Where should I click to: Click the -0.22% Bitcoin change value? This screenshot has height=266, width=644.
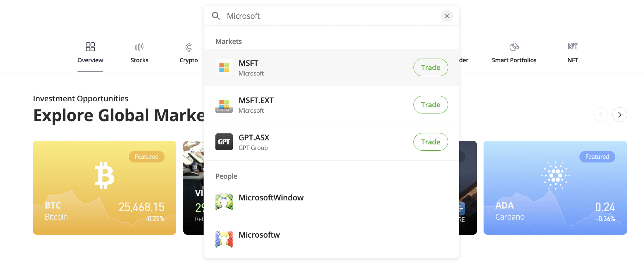pos(155,218)
